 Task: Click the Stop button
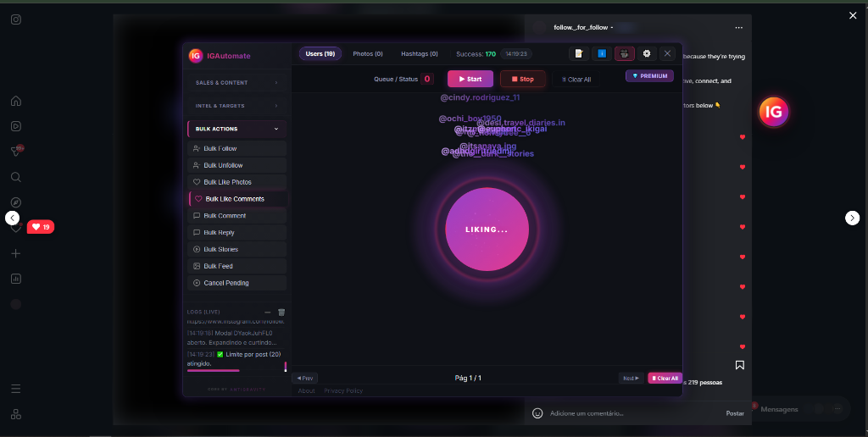tap(522, 79)
